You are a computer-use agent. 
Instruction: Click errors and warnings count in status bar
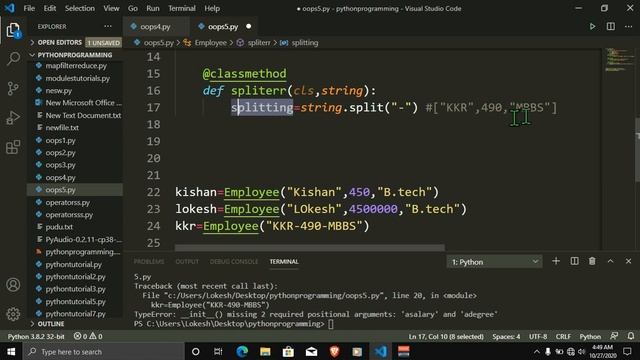[x=88, y=336]
